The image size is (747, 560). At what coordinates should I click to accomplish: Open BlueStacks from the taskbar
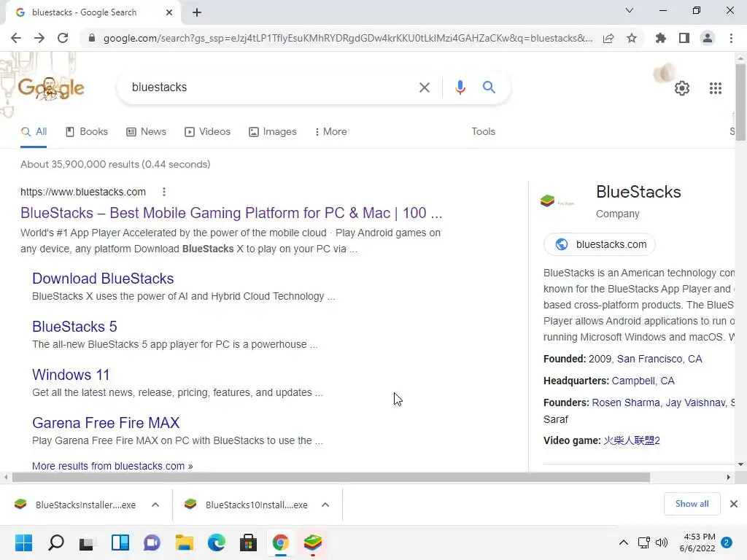(312, 542)
